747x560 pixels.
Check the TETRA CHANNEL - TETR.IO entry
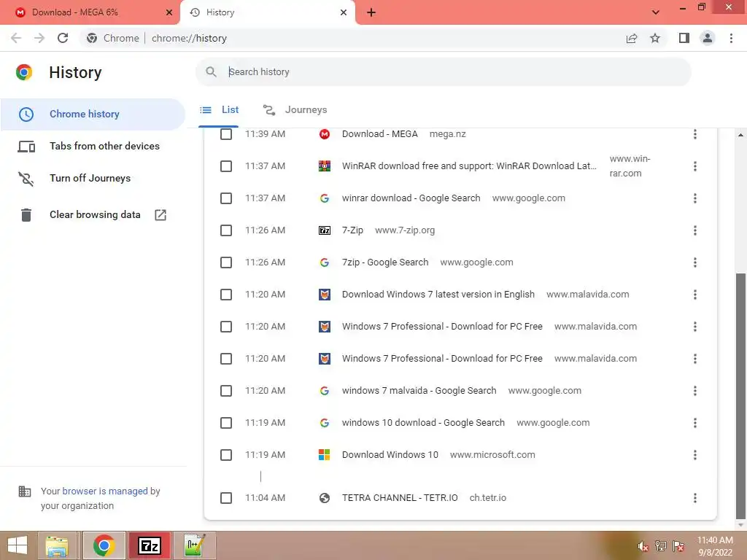pyautogui.click(x=226, y=498)
